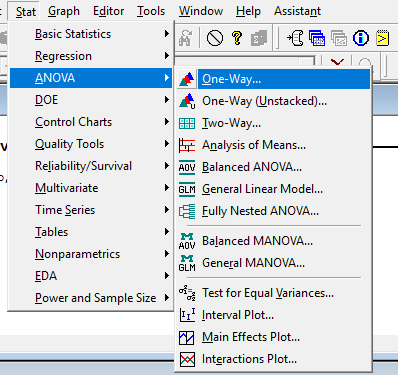Click the yellow notepad command line icon
398x375 pixels.
(x=382, y=38)
